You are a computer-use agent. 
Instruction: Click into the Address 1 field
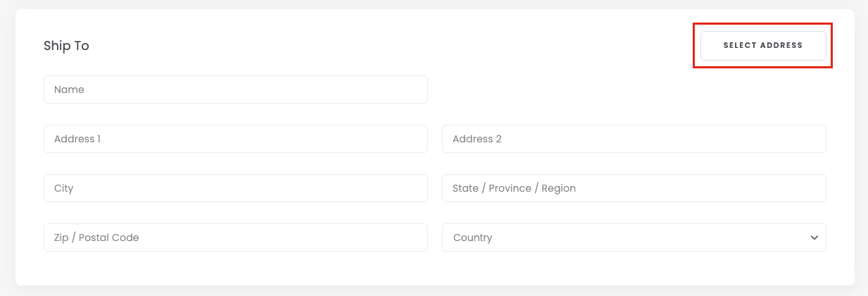point(235,139)
